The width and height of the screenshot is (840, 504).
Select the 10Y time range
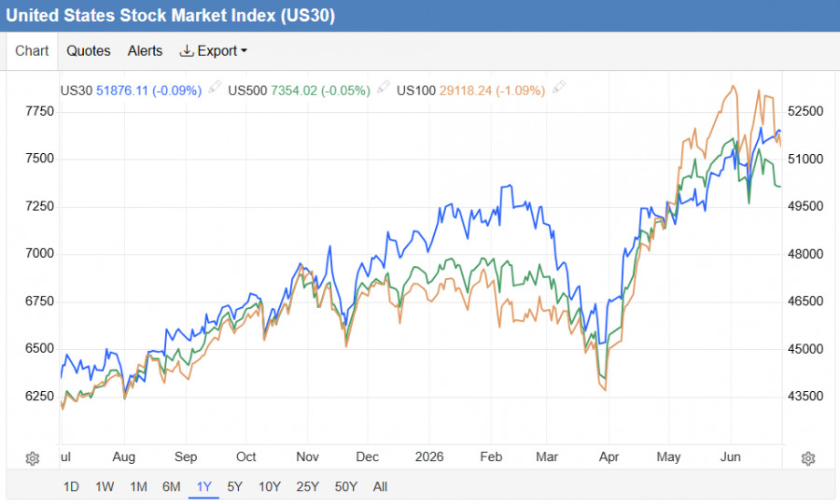pos(270,486)
